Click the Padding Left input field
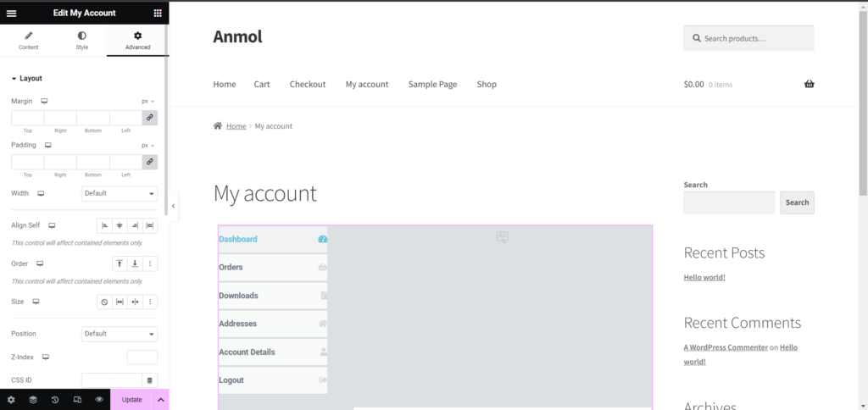 coord(125,162)
